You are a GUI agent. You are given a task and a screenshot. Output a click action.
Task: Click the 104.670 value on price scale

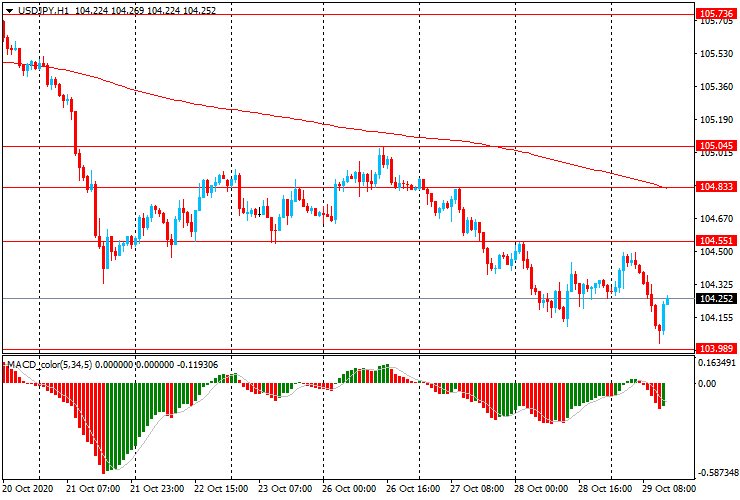(x=716, y=219)
